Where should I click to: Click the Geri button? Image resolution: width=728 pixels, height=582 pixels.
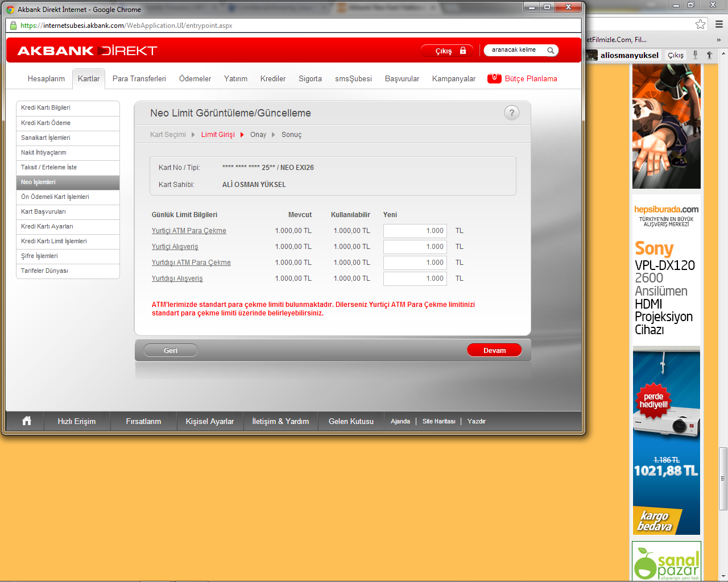(171, 351)
